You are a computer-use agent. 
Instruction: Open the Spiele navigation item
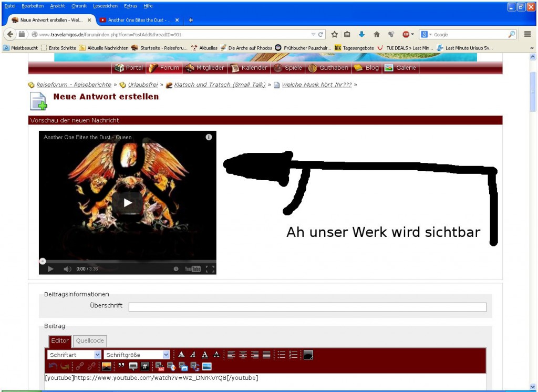coord(288,68)
